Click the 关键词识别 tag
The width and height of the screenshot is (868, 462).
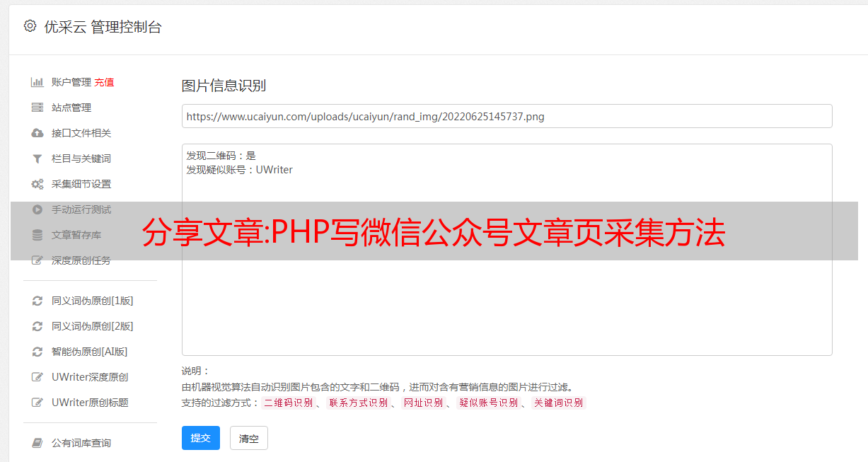[x=559, y=403]
